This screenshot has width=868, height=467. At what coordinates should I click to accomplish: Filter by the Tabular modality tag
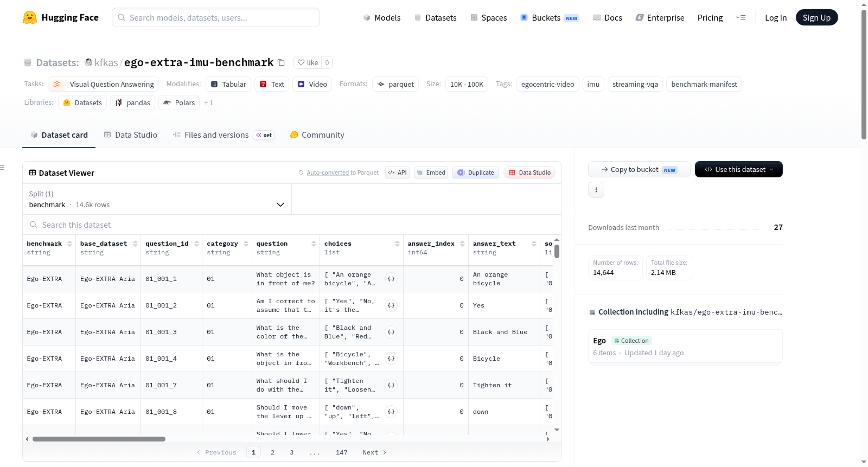point(228,84)
